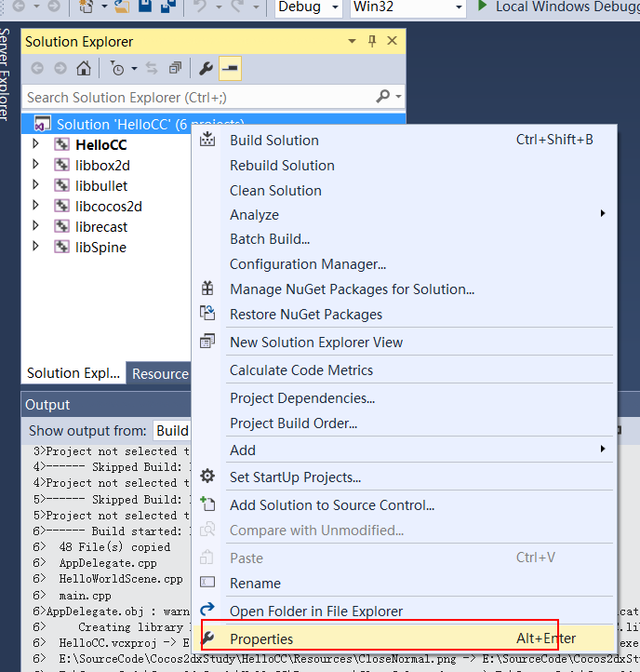Screen dimensions: 640x672
Task: Expand the HelloCC project node
Action: [35, 144]
